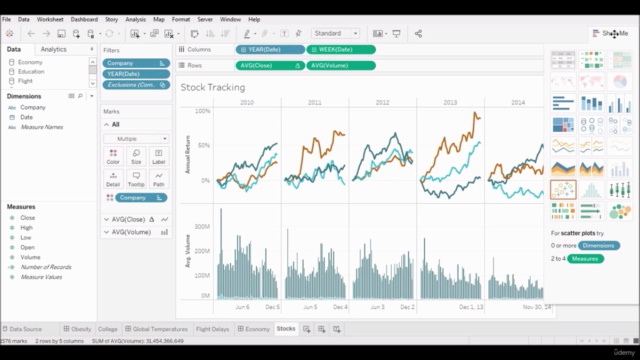The height and width of the screenshot is (360, 640).
Task: Pick treemap chart in Show Me
Action: (x=563, y=125)
